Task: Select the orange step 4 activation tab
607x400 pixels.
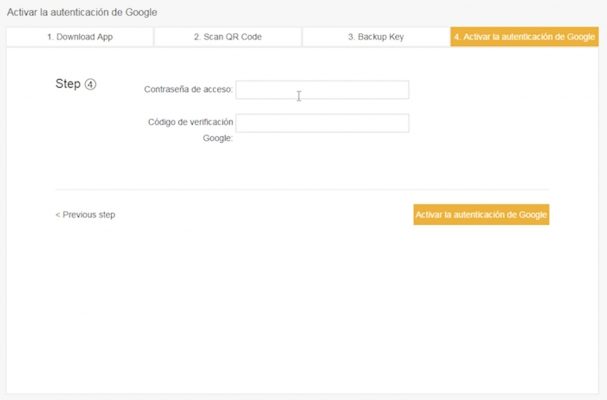Action: click(x=524, y=37)
